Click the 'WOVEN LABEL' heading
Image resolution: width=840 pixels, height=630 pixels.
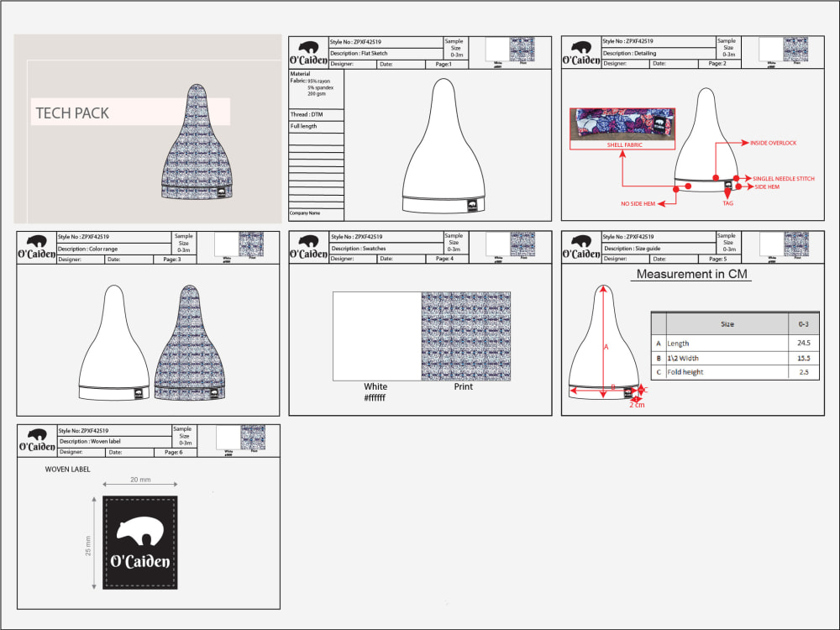pyautogui.click(x=67, y=470)
